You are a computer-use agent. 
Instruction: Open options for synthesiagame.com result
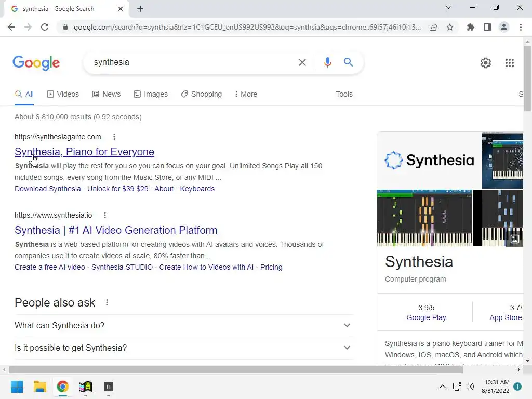coord(114,137)
